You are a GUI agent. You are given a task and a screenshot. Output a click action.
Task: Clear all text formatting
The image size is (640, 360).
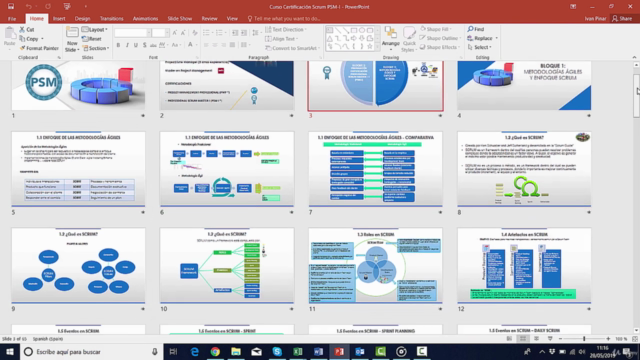tap(195, 33)
